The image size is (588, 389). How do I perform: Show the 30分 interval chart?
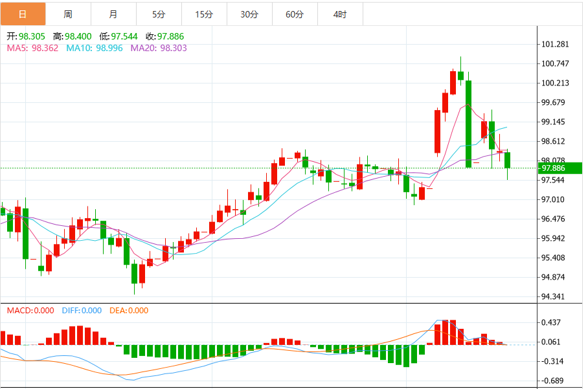(x=249, y=14)
